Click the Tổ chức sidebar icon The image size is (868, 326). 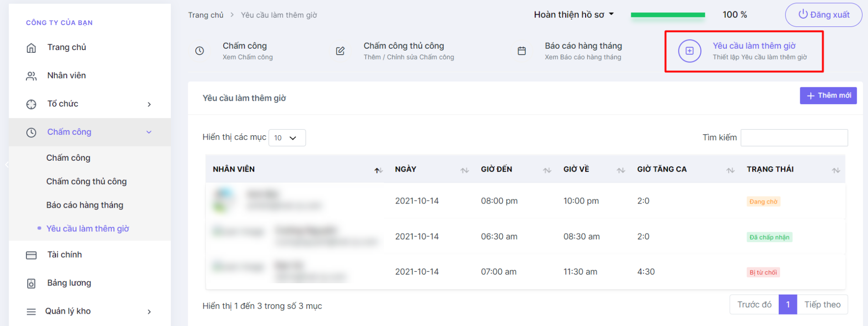pyautogui.click(x=31, y=104)
